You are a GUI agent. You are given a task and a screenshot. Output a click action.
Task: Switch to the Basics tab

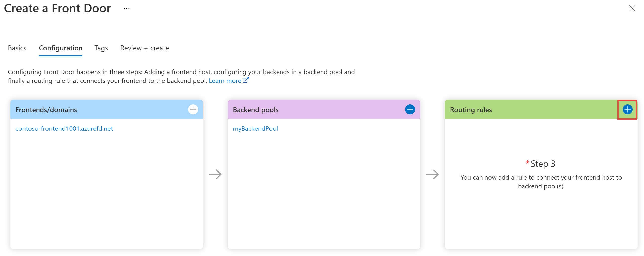pos(17,48)
